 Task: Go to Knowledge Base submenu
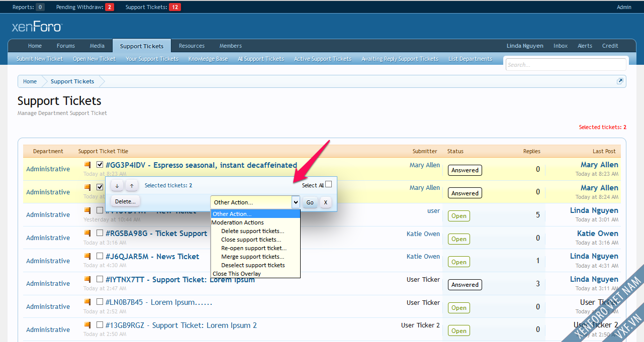click(x=208, y=59)
